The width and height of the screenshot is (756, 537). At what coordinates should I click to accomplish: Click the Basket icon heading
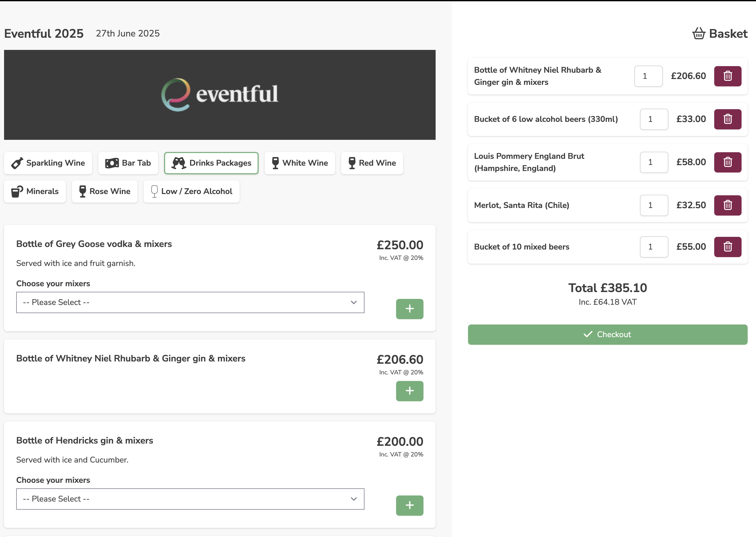(x=720, y=34)
